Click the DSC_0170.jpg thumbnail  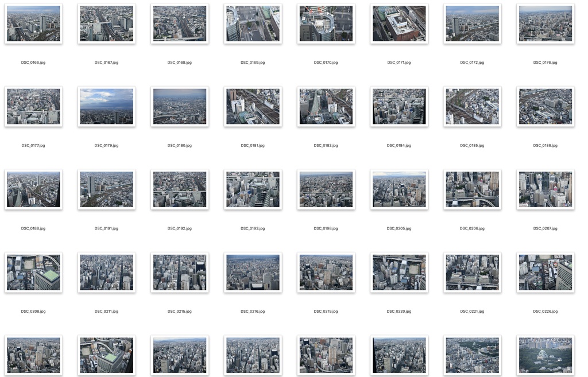click(x=326, y=24)
